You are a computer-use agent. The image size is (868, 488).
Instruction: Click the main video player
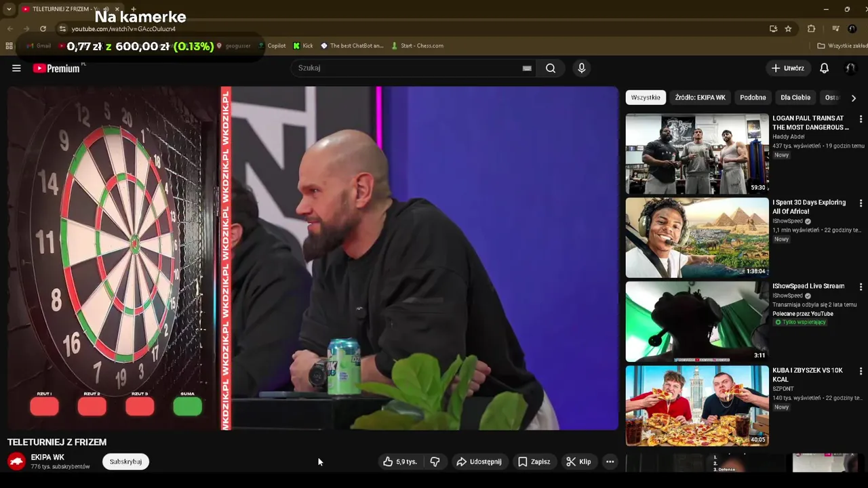tap(313, 258)
